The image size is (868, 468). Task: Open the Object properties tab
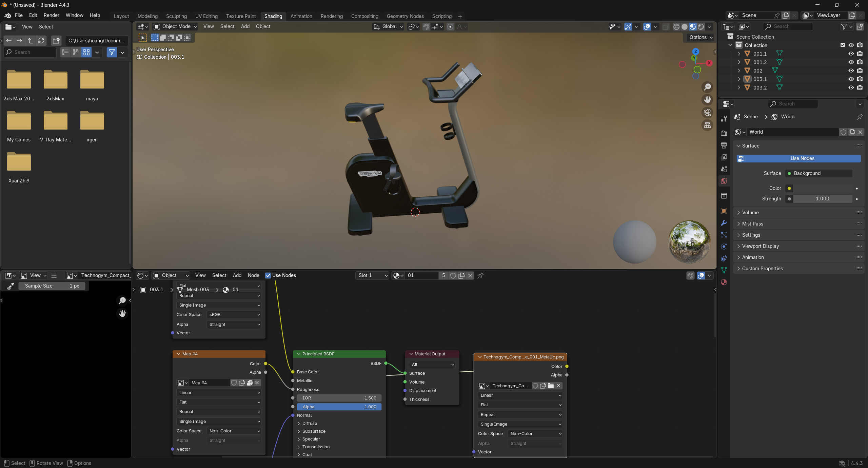tap(724, 211)
